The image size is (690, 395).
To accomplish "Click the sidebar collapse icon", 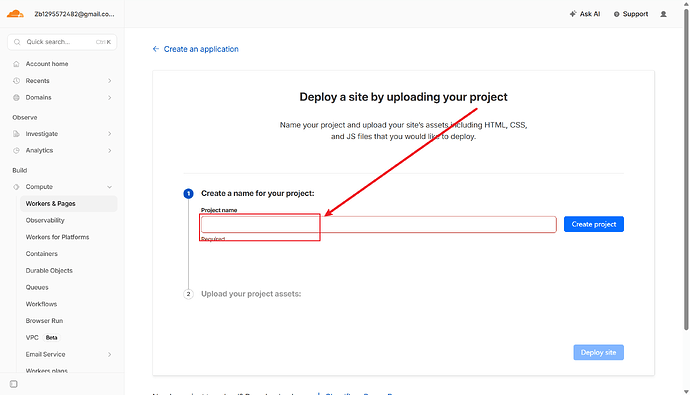I will 14,384.
